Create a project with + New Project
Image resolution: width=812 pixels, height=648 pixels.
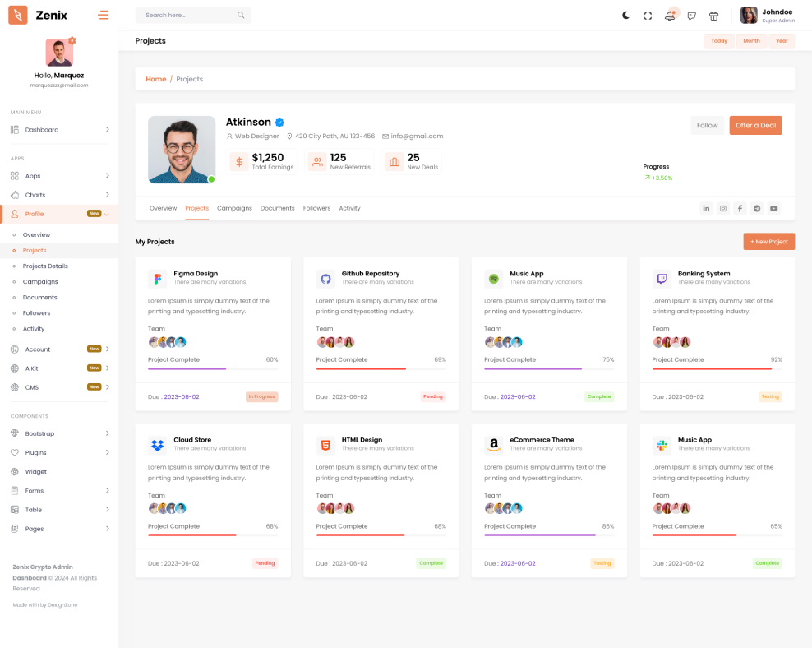(768, 242)
